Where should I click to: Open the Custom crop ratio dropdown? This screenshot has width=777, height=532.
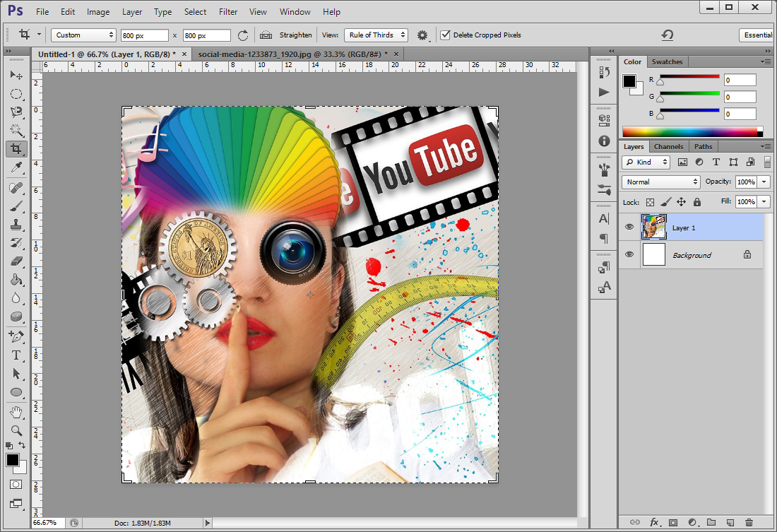click(83, 35)
